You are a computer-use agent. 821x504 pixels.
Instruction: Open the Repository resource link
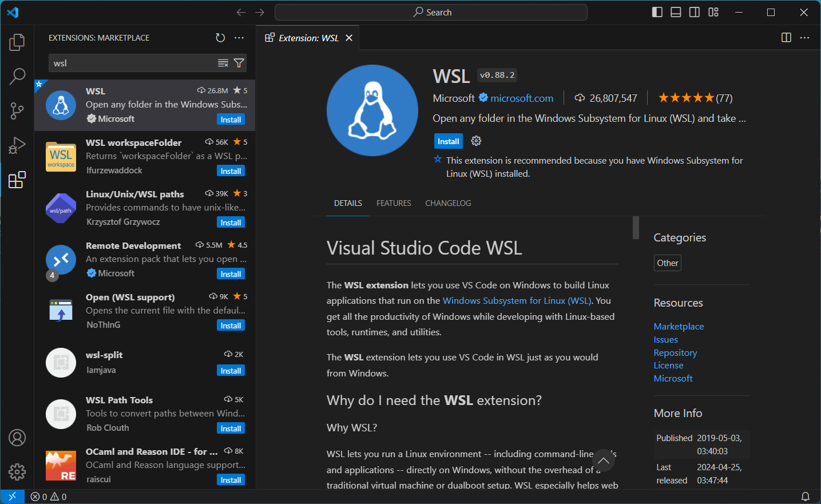[675, 352]
